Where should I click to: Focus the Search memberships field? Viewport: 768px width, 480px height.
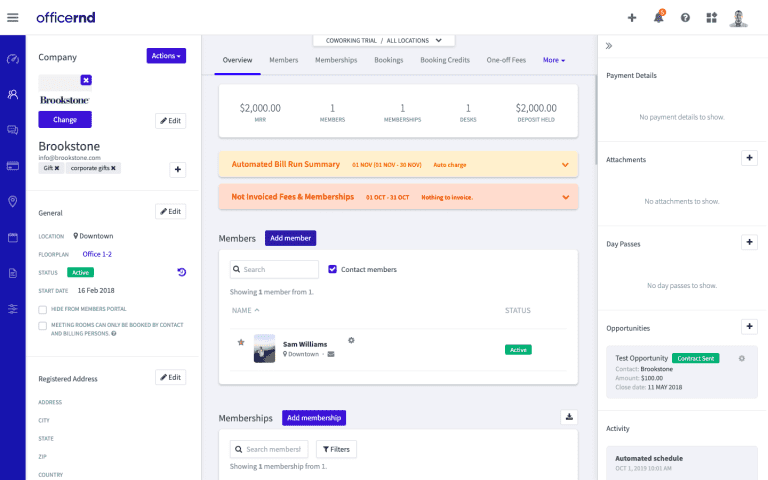click(x=269, y=449)
